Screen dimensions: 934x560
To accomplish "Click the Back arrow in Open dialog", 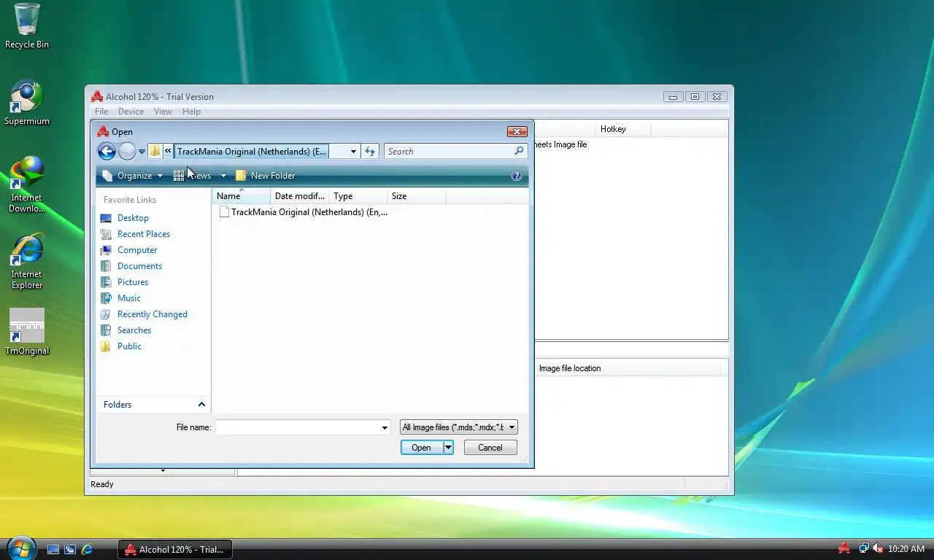I will pyautogui.click(x=107, y=151).
